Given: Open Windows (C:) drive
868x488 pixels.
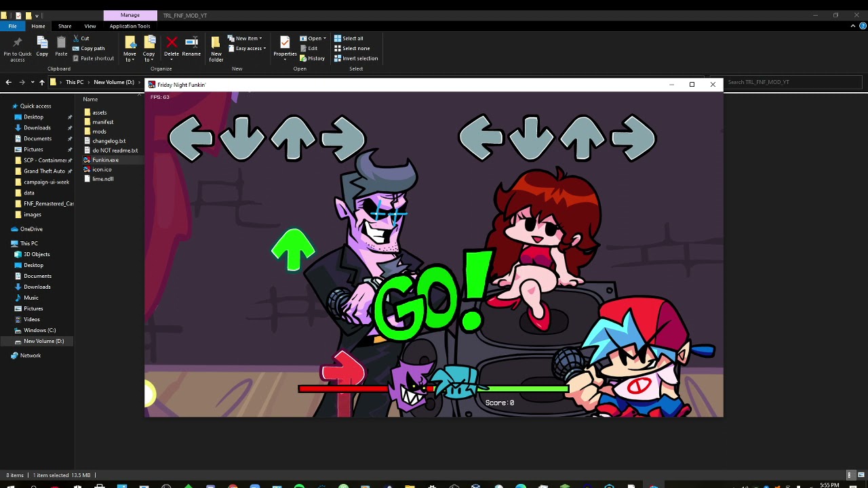Looking at the screenshot, I should pyautogui.click(x=39, y=330).
